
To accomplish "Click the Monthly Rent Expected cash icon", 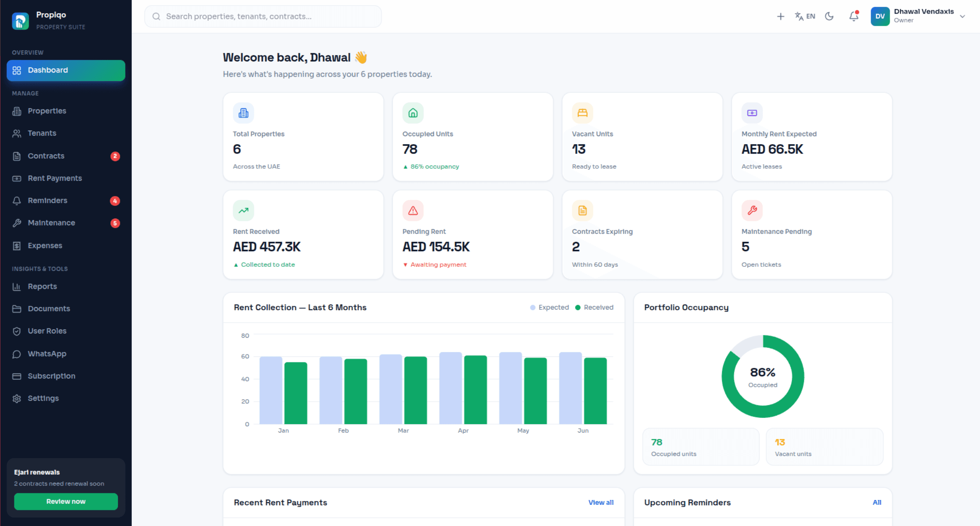I will (x=752, y=113).
